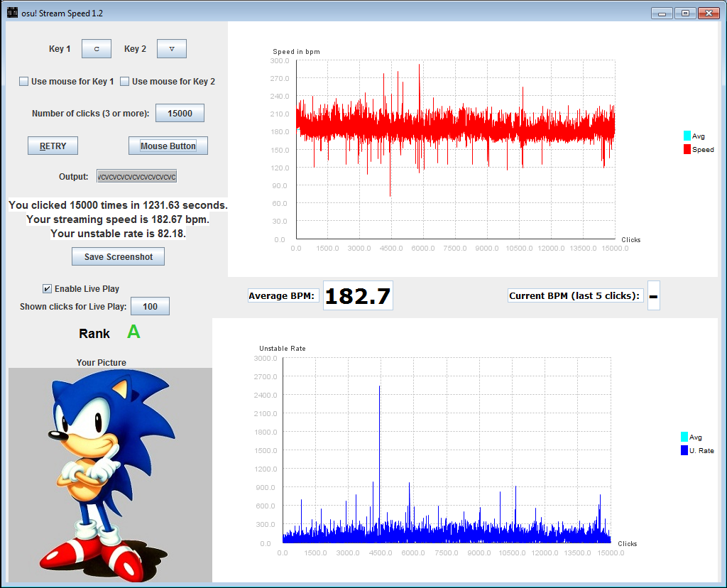727x588 pixels.
Task: Uncheck the Enable Live Play checkbox
Action: pyautogui.click(x=47, y=289)
